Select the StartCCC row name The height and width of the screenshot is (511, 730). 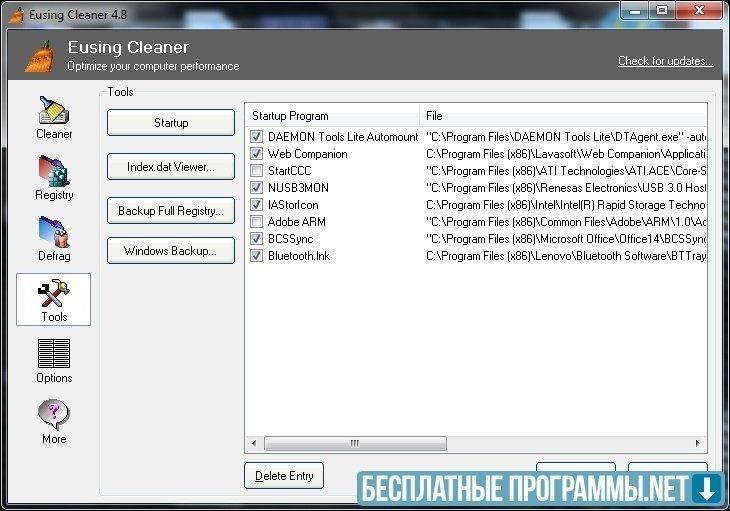click(290, 171)
